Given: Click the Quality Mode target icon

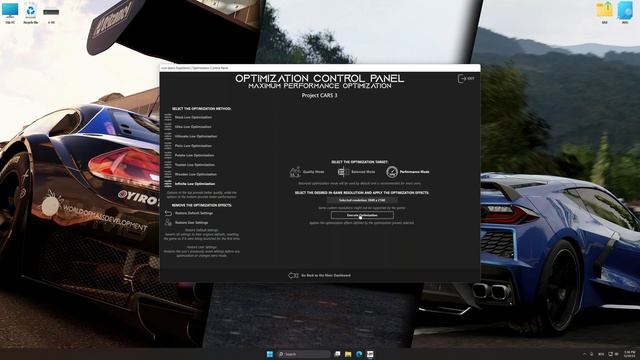Looking at the screenshot, I should [295, 172].
